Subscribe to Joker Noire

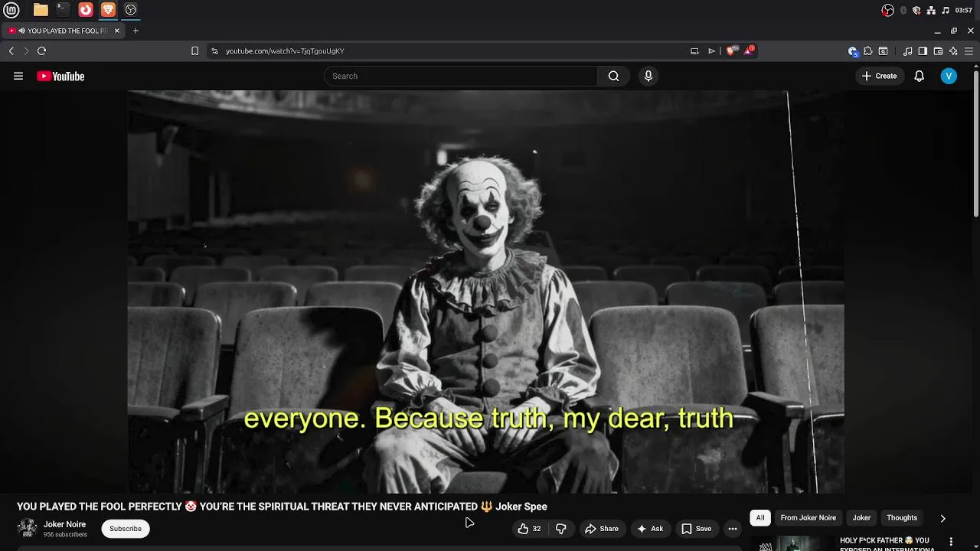[126, 529]
